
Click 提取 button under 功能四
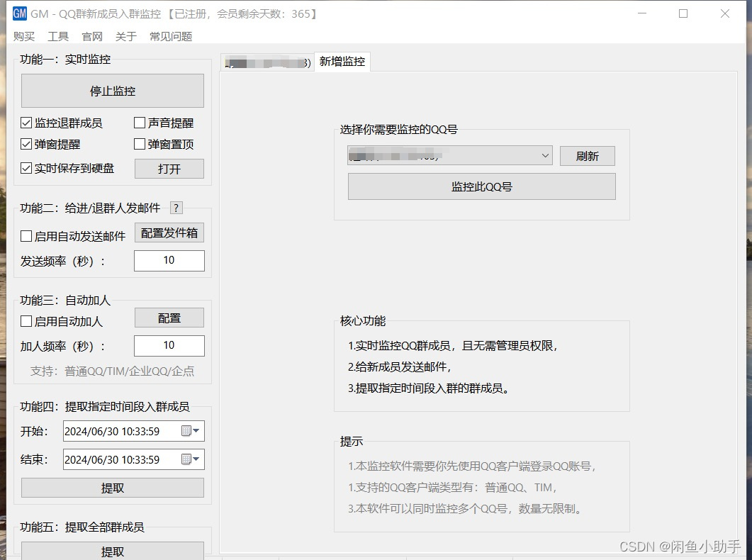tap(113, 488)
